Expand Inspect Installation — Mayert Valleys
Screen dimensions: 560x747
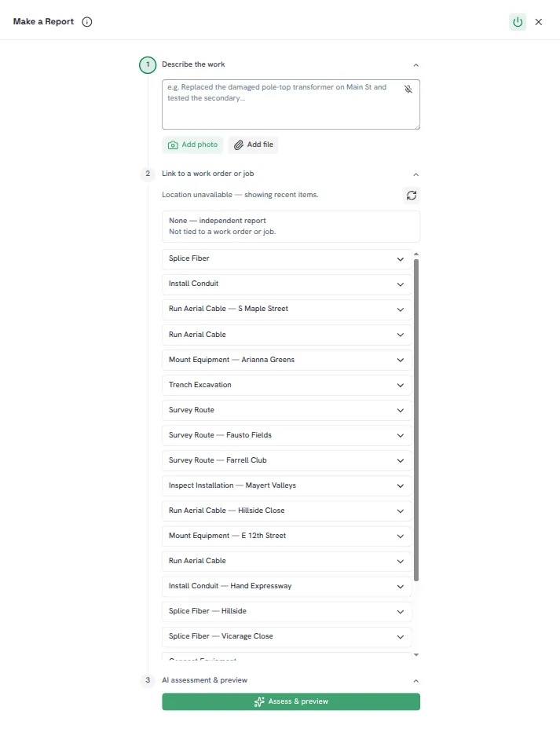[x=287, y=485]
